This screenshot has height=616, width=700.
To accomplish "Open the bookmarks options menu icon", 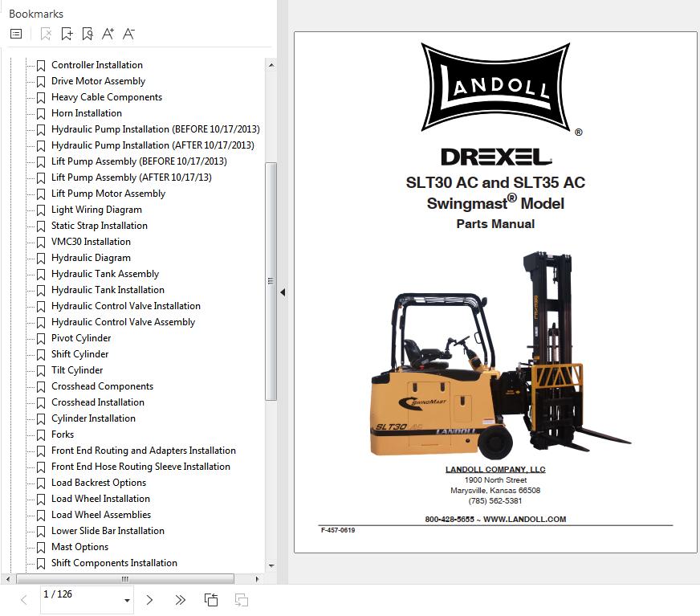I will [16, 34].
